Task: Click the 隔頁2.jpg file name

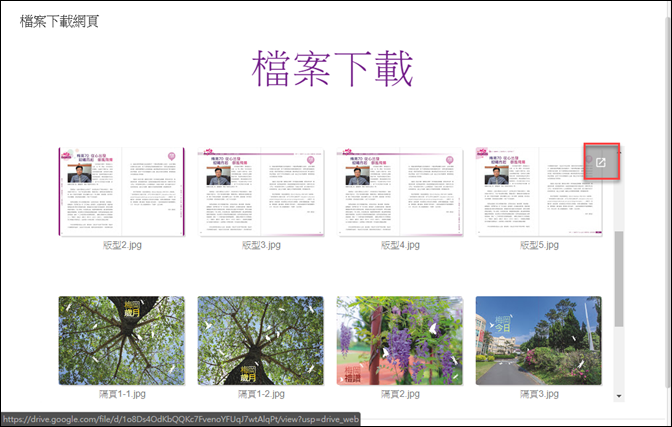Action: click(400, 394)
